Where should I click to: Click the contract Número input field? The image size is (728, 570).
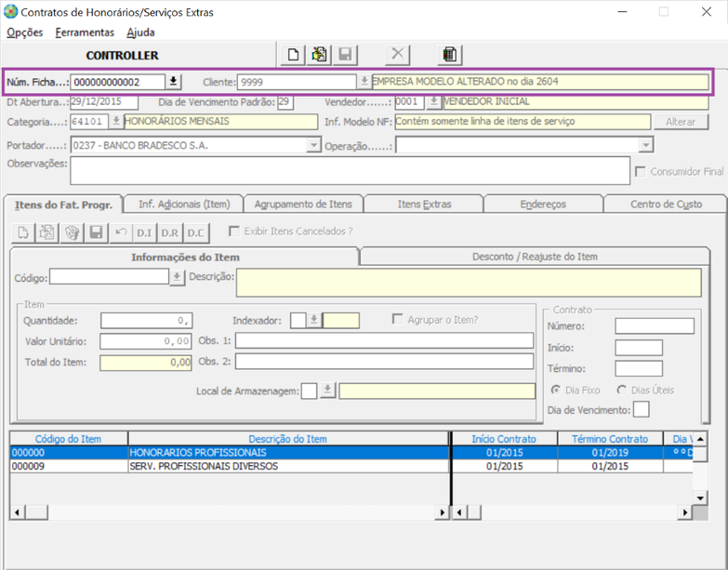(x=655, y=325)
